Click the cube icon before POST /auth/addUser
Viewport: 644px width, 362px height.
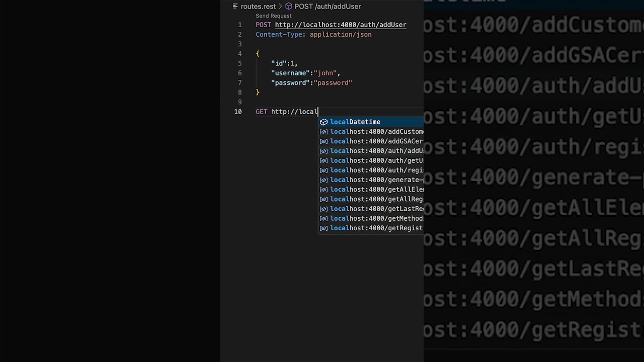[289, 7]
